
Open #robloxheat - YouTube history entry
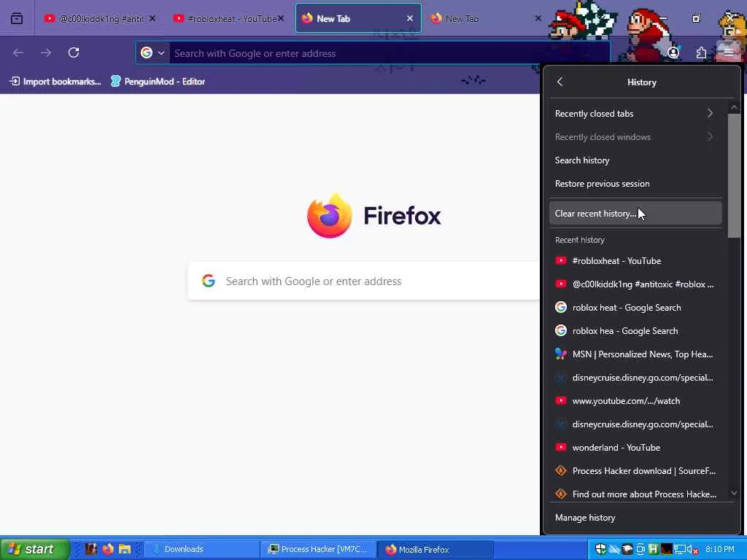pyautogui.click(x=635, y=261)
